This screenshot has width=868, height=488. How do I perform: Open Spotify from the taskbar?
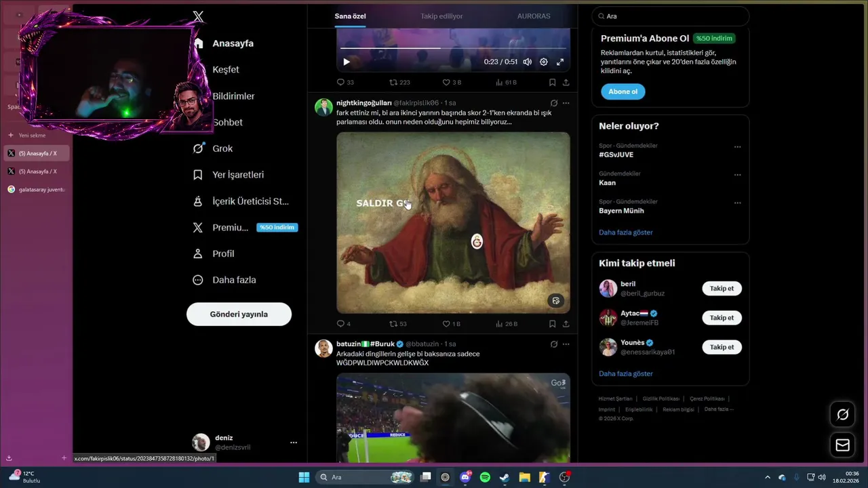(x=485, y=477)
